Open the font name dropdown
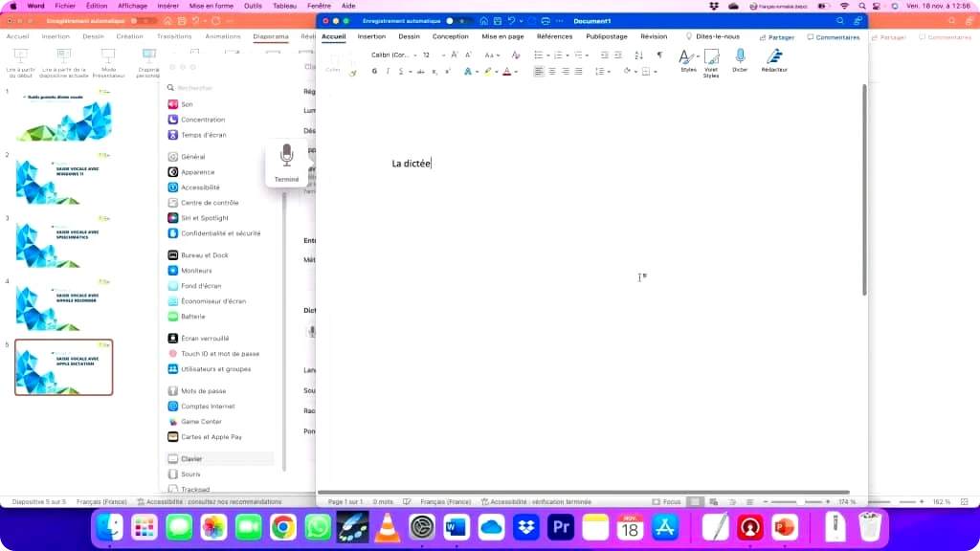Viewport: 980px width, 551px height. pos(415,55)
